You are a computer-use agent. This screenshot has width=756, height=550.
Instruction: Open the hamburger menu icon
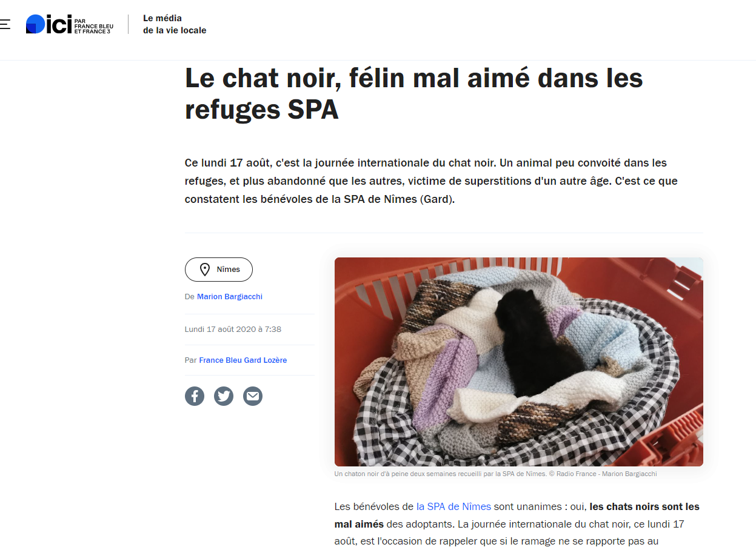coord(4,24)
